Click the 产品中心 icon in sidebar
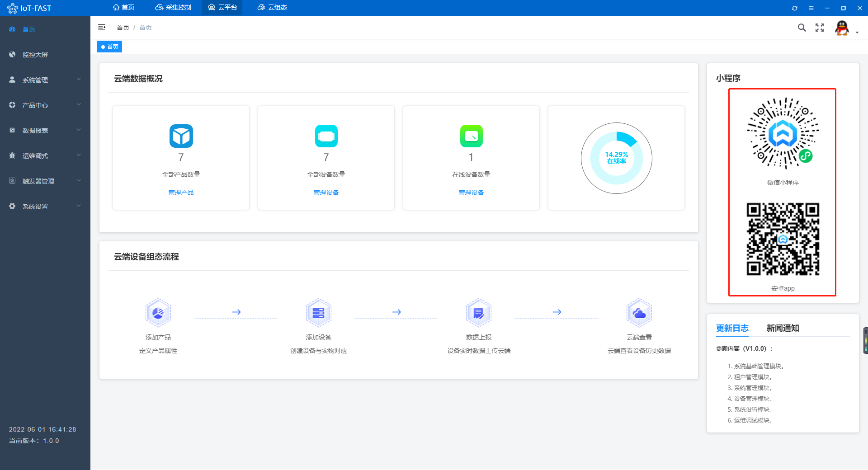The image size is (868, 470). 12,105
